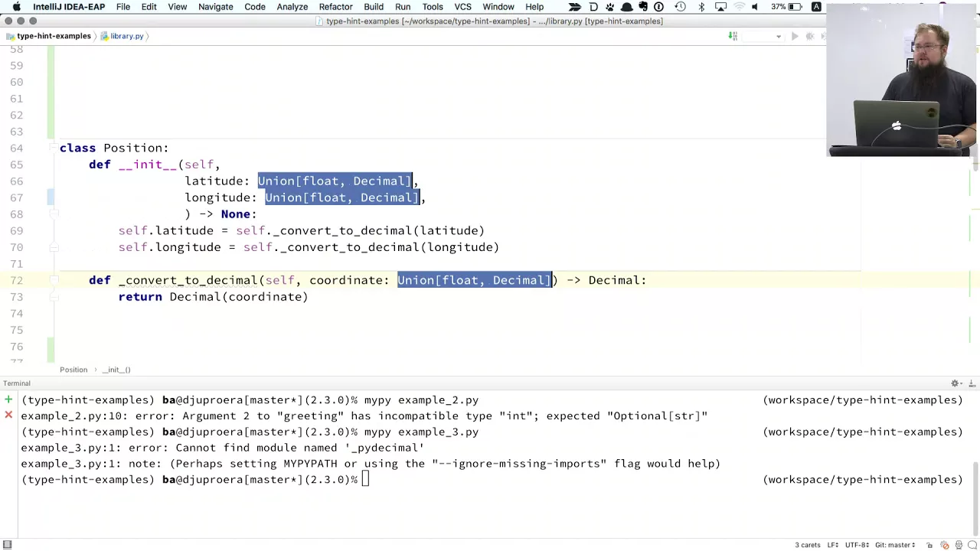Viewport: 980px width, 551px height.
Task: Click line number 72 in the gutter
Action: pyautogui.click(x=16, y=280)
